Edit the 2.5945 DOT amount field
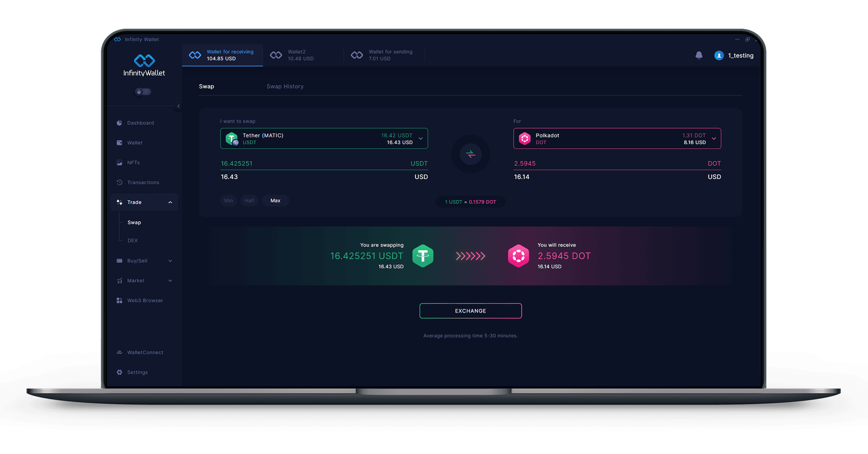The width and height of the screenshot is (868, 454). [x=617, y=163]
